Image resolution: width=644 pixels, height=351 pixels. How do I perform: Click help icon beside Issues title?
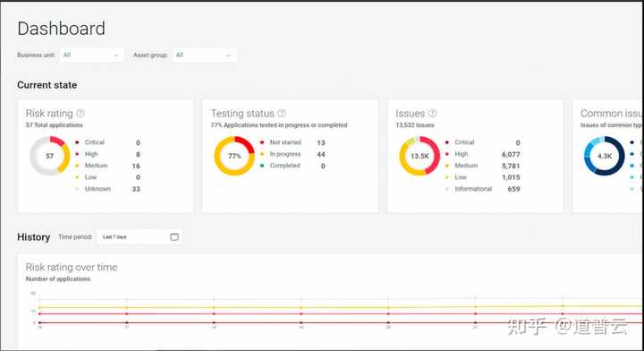tap(433, 113)
